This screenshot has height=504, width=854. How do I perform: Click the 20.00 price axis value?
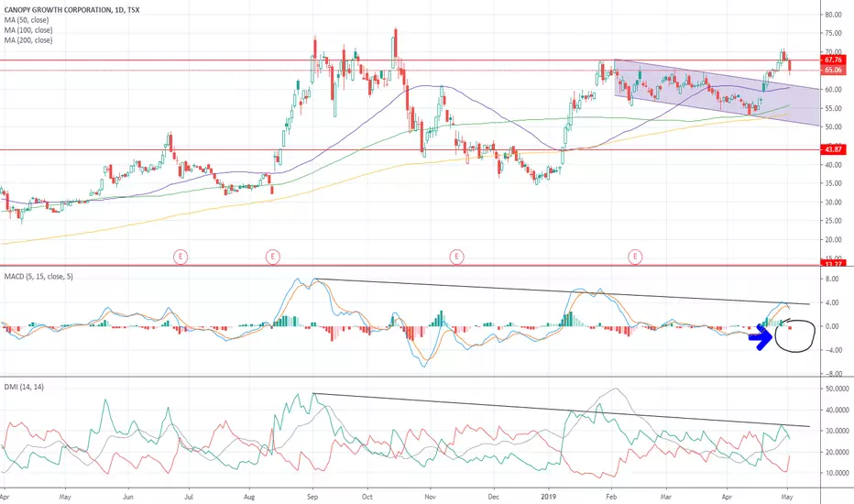pyautogui.click(x=833, y=240)
